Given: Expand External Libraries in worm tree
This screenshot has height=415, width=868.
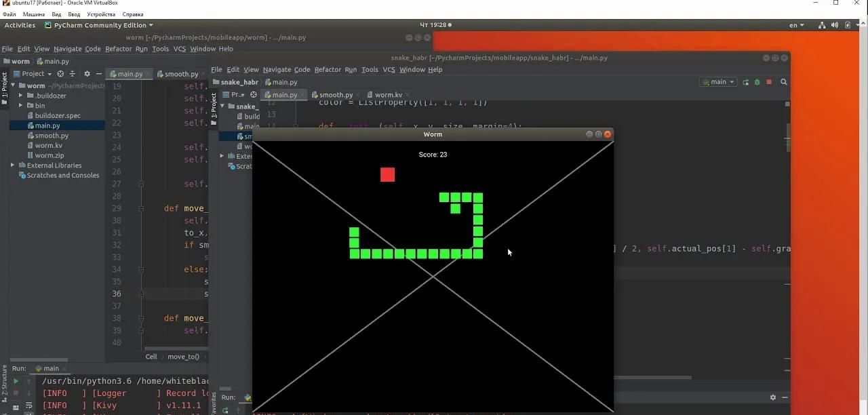Looking at the screenshot, I should 13,165.
